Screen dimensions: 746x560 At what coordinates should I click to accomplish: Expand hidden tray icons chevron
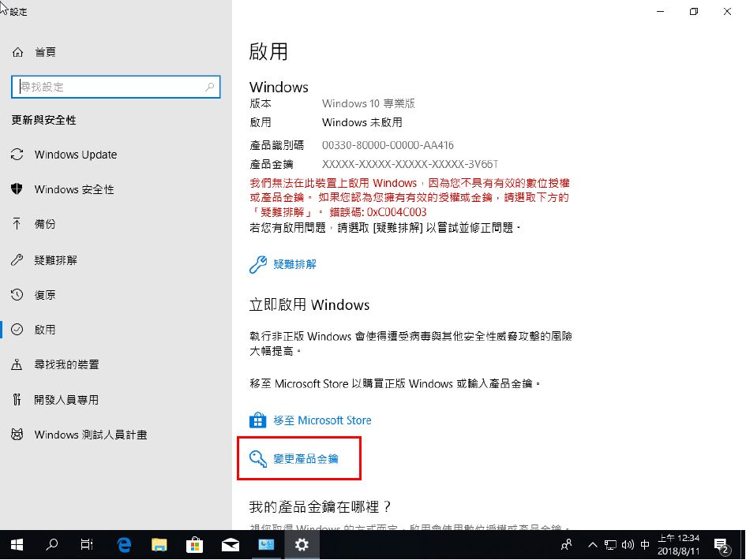click(592, 545)
